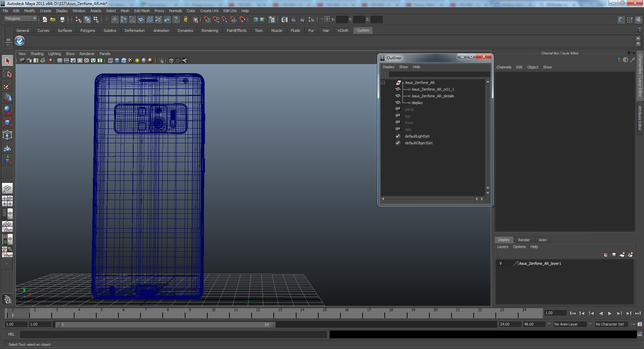Screen dimensions: 644x349
Task: Activate the Move tool in toolbox
Action: pyautogui.click(x=7, y=98)
